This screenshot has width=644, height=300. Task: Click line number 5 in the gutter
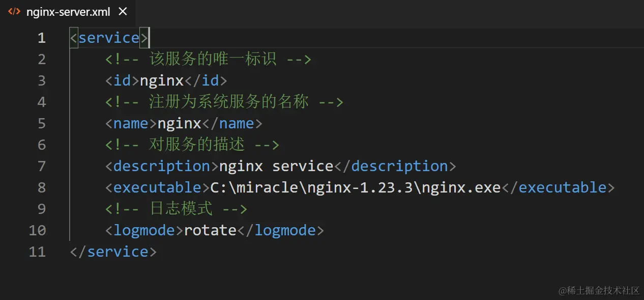[41, 124]
